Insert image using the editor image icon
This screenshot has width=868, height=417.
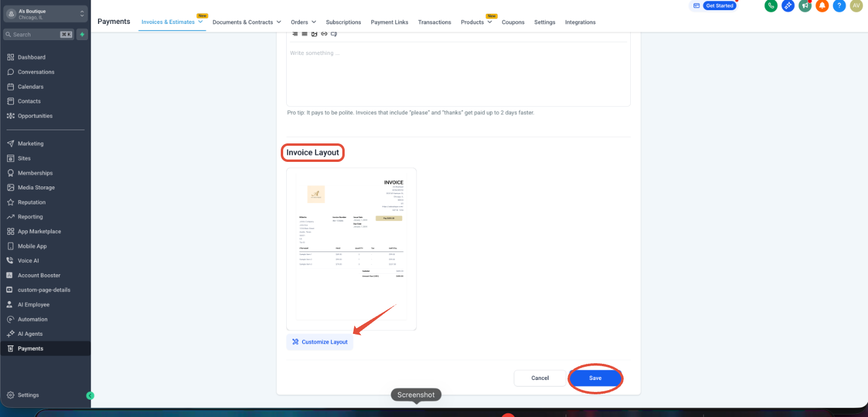[x=314, y=33]
